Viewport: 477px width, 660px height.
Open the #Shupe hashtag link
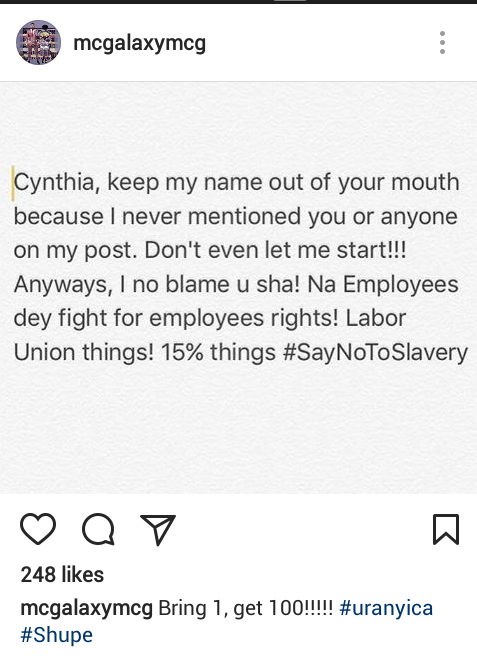tap(56, 635)
